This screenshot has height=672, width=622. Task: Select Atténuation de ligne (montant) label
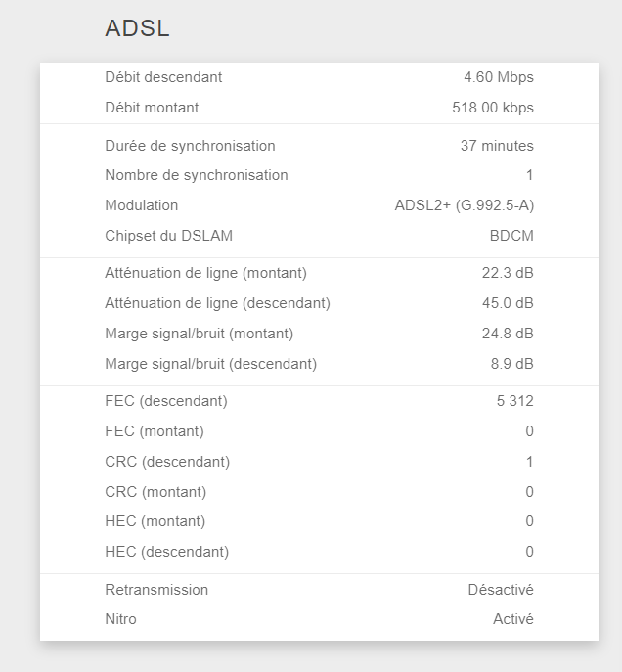click(x=205, y=273)
